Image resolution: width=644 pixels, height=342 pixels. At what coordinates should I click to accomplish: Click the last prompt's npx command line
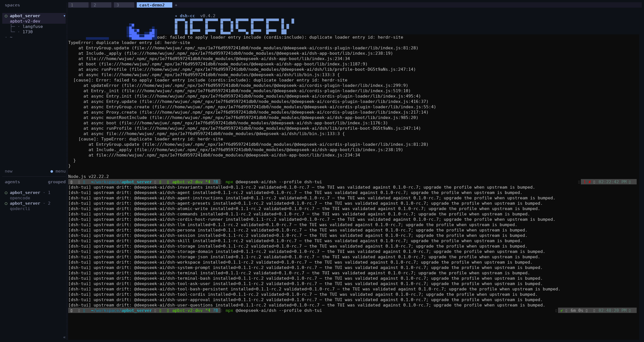[274, 310]
